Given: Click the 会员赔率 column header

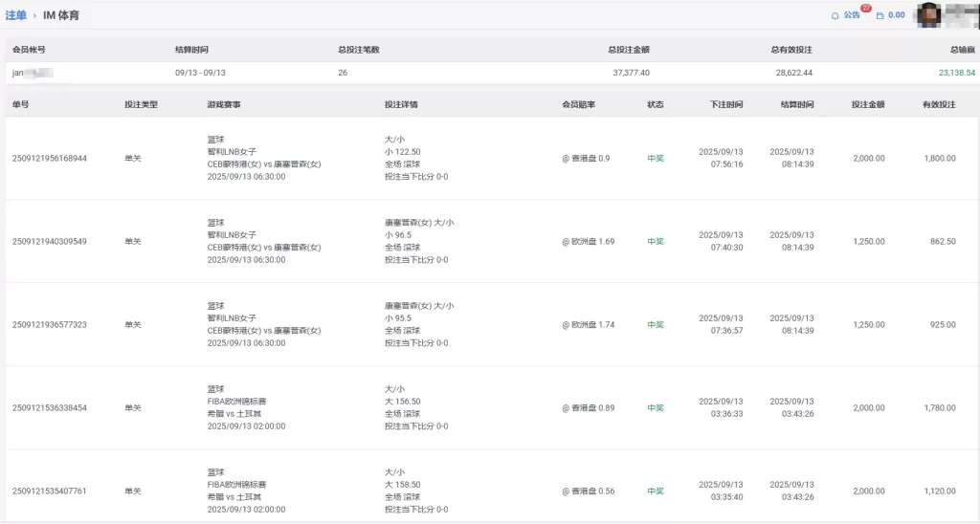Looking at the screenshot, I should point(578,104).
